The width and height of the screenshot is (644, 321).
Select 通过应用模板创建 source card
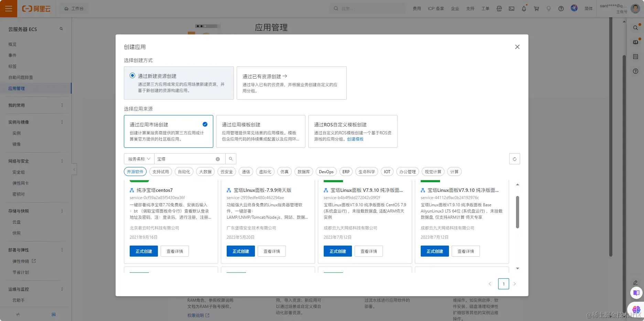(260, 131)
